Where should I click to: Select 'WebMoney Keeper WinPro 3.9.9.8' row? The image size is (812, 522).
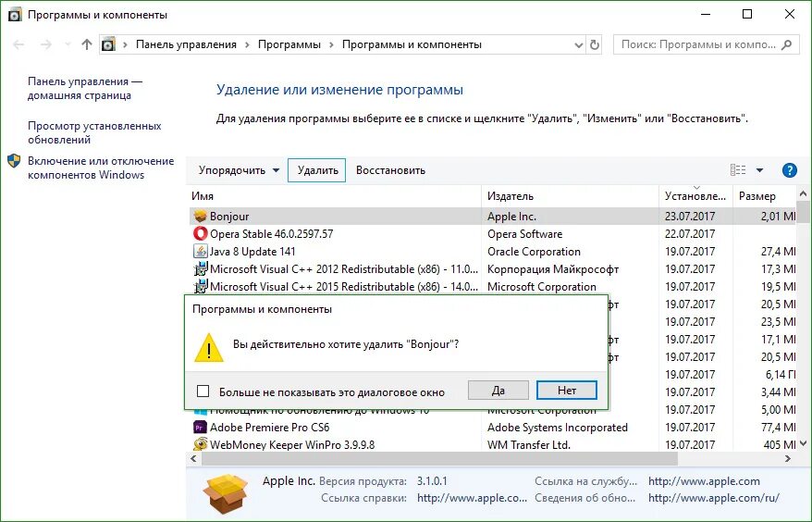[492, 445]
